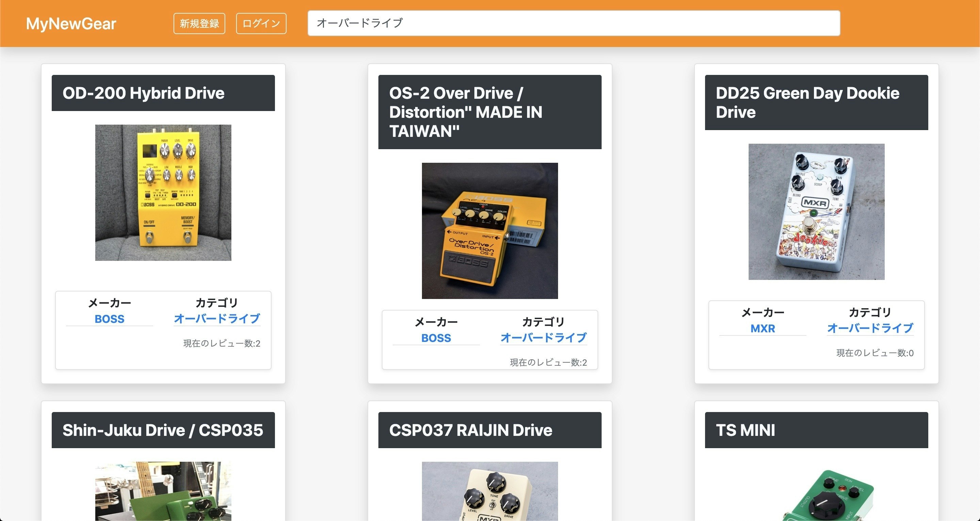Click the ログイン login button
Image resolution: width=980 pixels, height=521 pixels.
point(261,23)
